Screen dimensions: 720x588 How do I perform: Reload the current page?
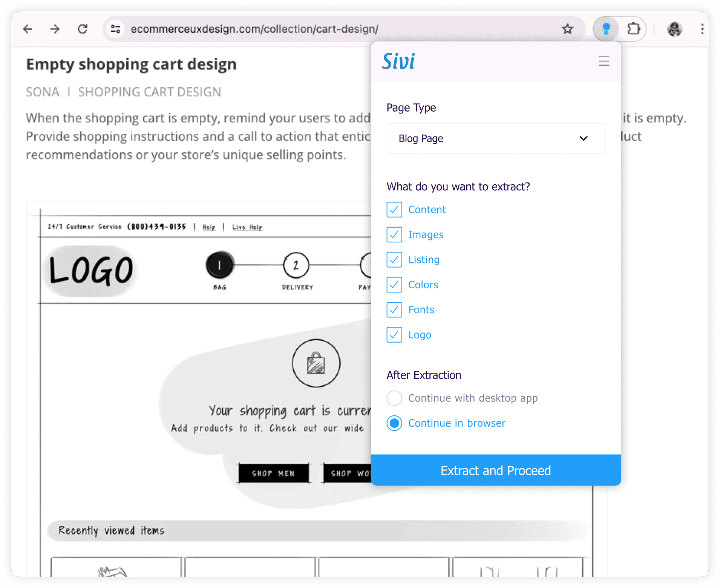point(83,29)
